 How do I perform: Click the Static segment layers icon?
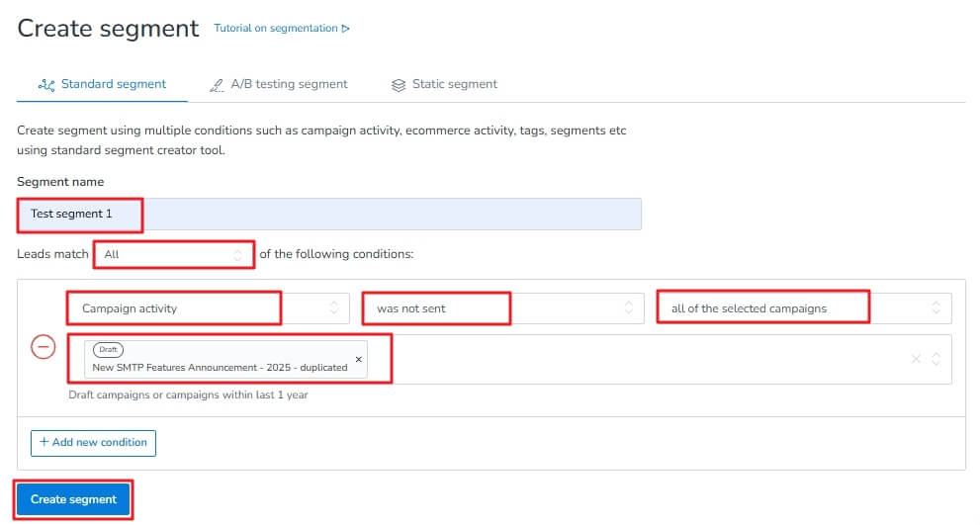[x=399, y=85]
